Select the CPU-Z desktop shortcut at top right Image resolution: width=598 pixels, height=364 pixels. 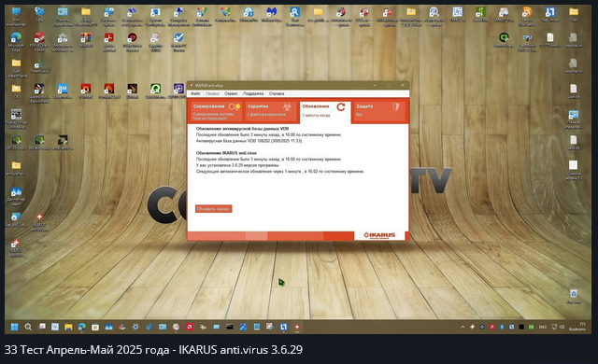527,42
